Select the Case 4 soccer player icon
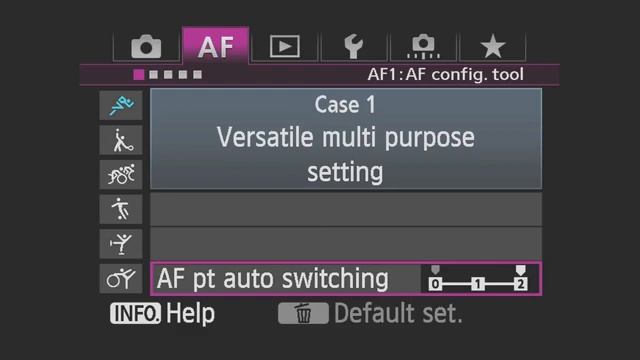The height and width of the screenshot is (360, 640). pyautogui.click(x=121, y=209)
